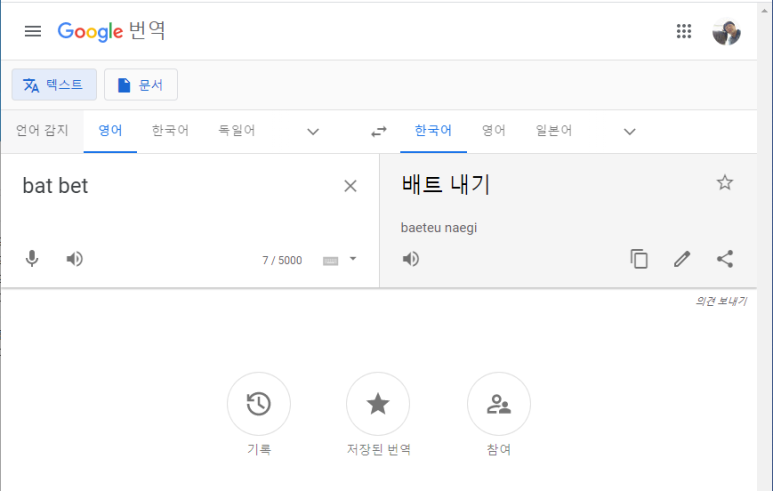This screenshot has height=491, width=773.
Task: Choose 독일어 as source language
Action: click(x=237, y=131)
